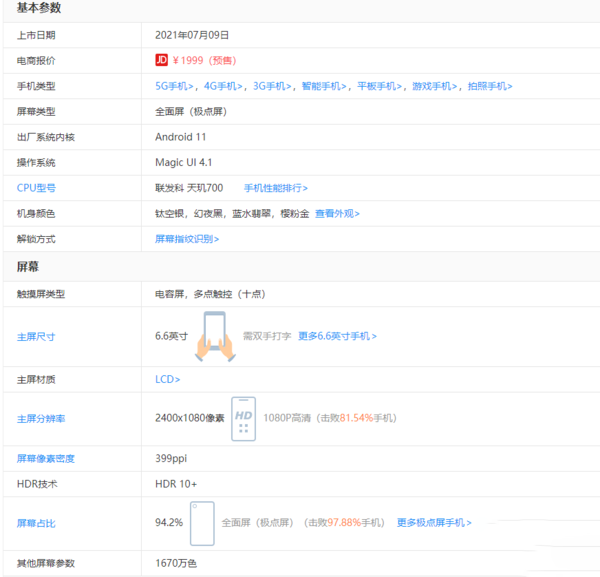Click 更多6.6英寸手机 link

pyautogui.click(x=337, y=336)
